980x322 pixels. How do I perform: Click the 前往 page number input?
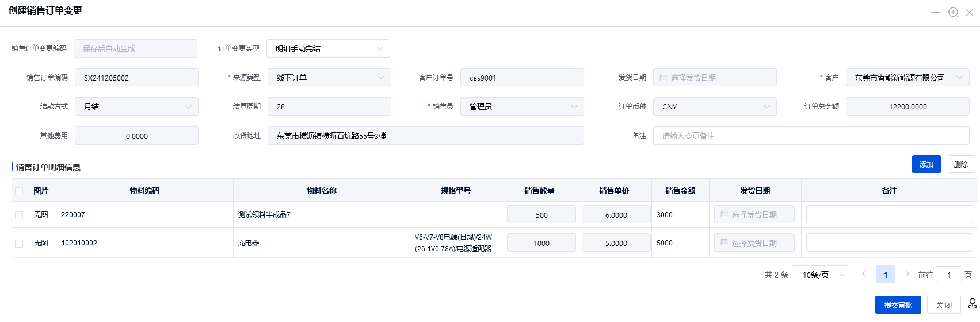(x=949, y=274)
